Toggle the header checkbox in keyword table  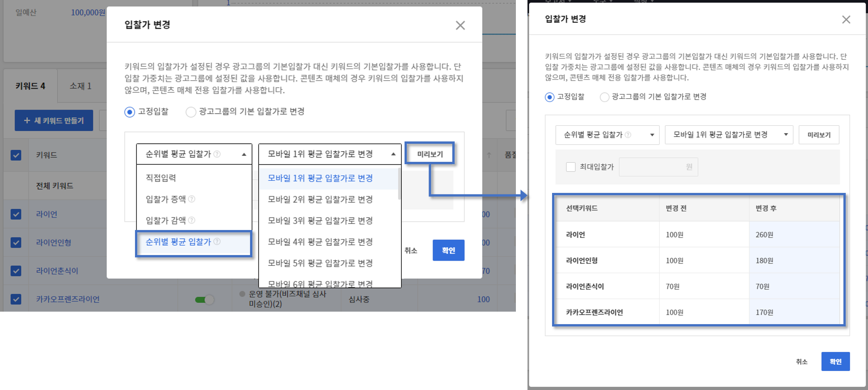pyautogui.click(x=16, y=155)
